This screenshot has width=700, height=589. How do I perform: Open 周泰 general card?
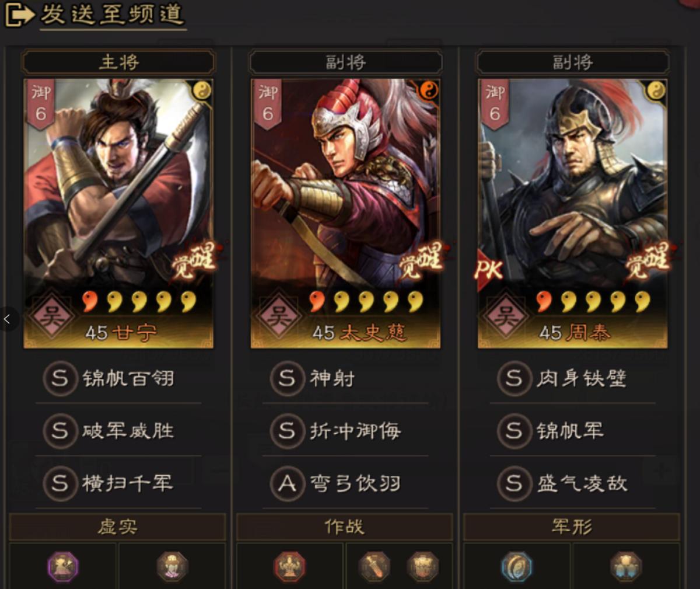tap(572, 213)
